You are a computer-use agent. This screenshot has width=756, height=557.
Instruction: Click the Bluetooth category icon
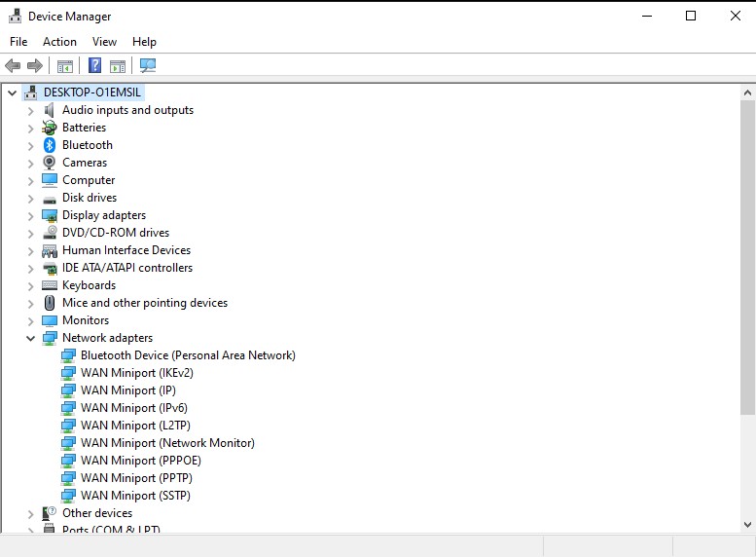click(x=50, y=145)
